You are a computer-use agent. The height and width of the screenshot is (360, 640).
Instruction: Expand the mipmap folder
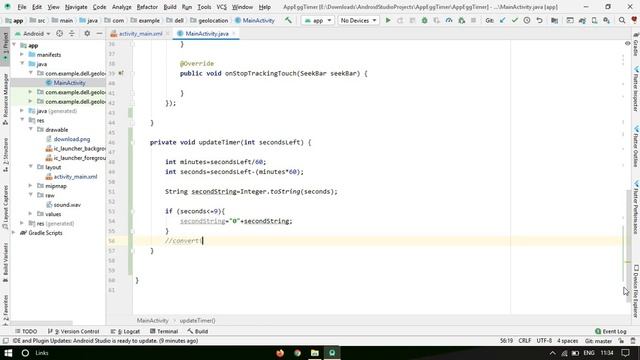[31, 186]
